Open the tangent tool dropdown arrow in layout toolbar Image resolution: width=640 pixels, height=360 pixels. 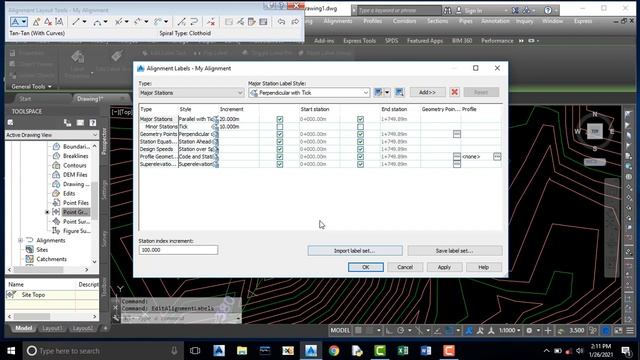[24, 22]
